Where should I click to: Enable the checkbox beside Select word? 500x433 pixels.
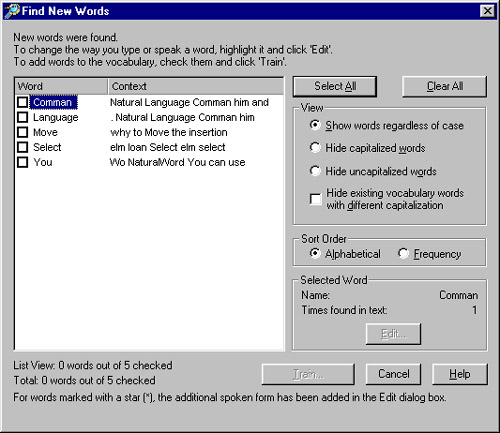pyautogui.click(x=22, y=147)
